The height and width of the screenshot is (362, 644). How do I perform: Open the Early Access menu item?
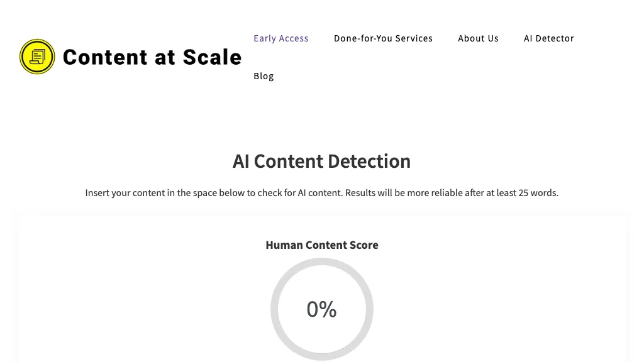click(x=281, y=38)
